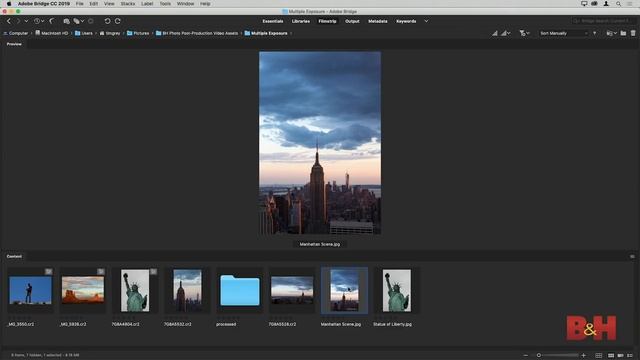Viewport: 640px width, 360px height.
Task: Open the filter items by rating dropdown
Action: point(524,33)
